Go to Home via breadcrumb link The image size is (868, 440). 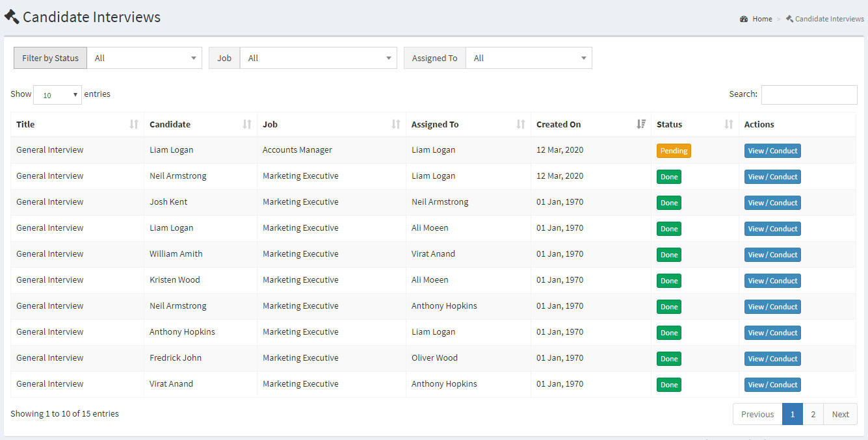762,19
